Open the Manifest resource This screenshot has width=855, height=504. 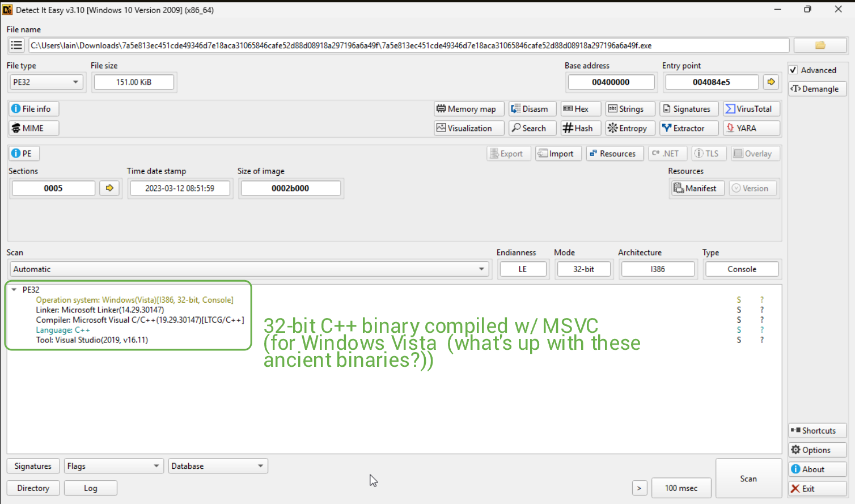tap(695, 188)
